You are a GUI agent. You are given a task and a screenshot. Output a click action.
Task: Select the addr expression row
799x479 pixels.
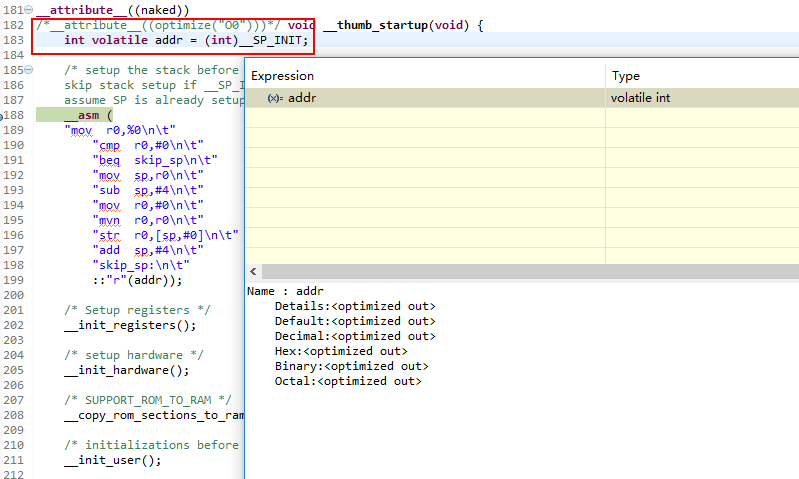click(522, 98)
